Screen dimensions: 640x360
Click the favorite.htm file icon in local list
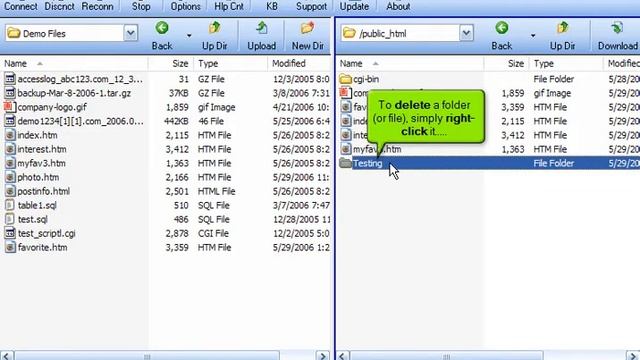(x=10, y=247)
